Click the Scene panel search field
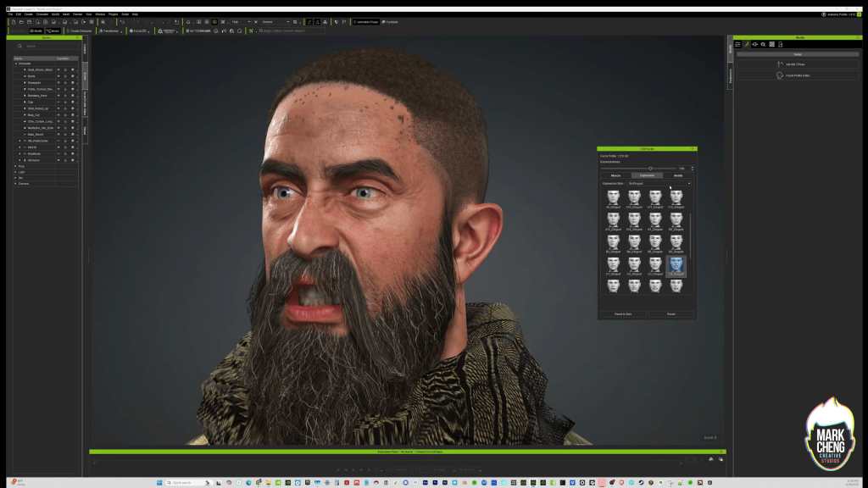Image resolution: width=868 pixels, height=488 pixels. coord(47,46)
